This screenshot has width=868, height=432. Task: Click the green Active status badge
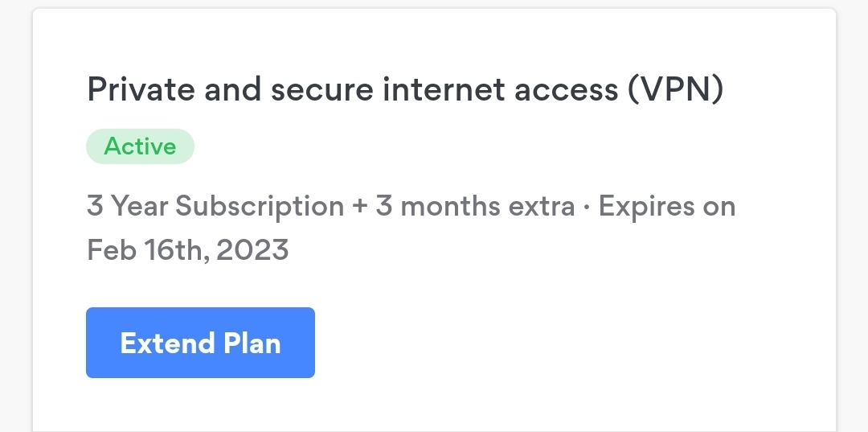tap(140, 146)
